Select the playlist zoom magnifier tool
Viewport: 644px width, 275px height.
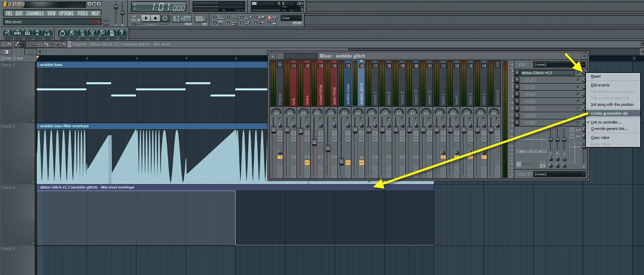57,44
